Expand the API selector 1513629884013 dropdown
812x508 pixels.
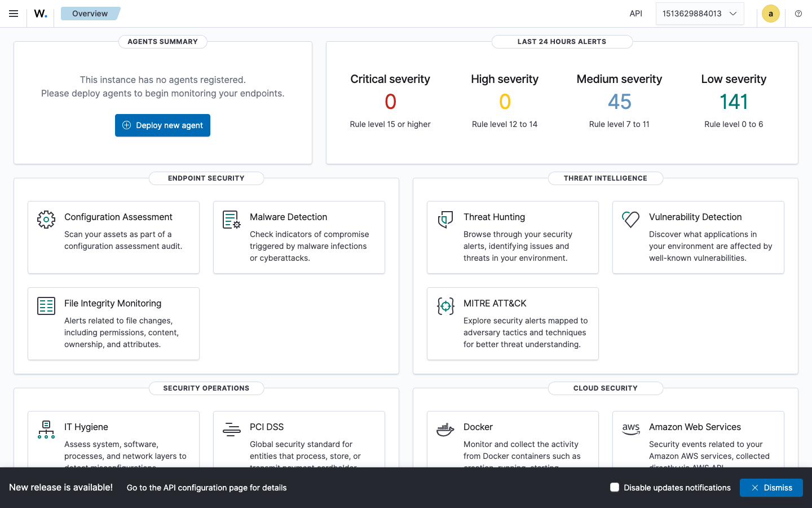700,14
